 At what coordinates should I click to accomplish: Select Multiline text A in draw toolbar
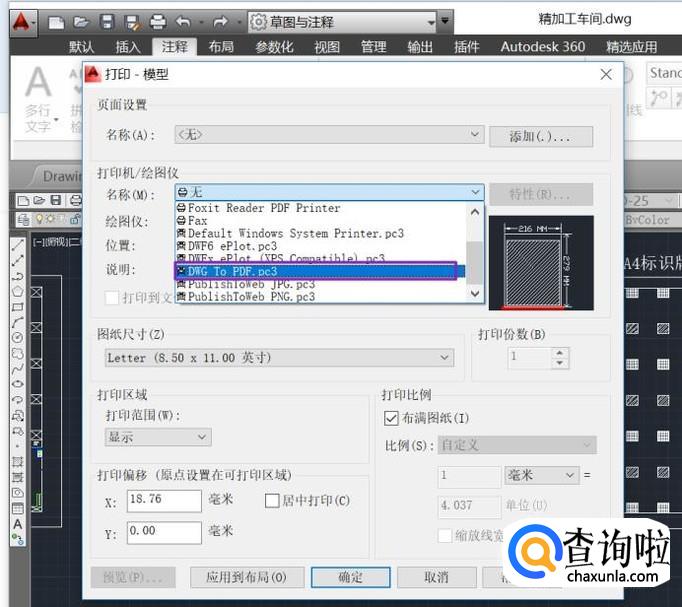click(x=17, y=524)
